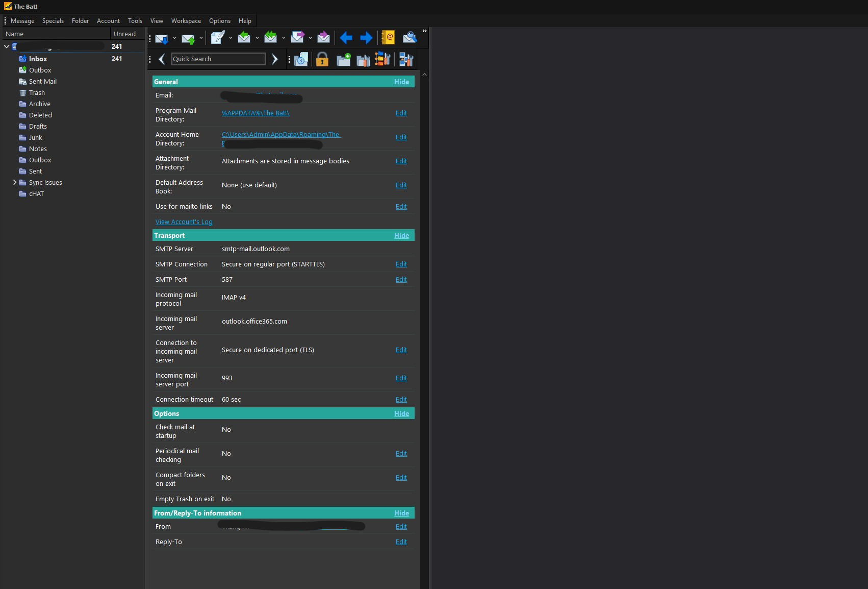Open the Forward dropdown arrow
The height and width of the screenshot is (589, 868).
tap(310, 38)
